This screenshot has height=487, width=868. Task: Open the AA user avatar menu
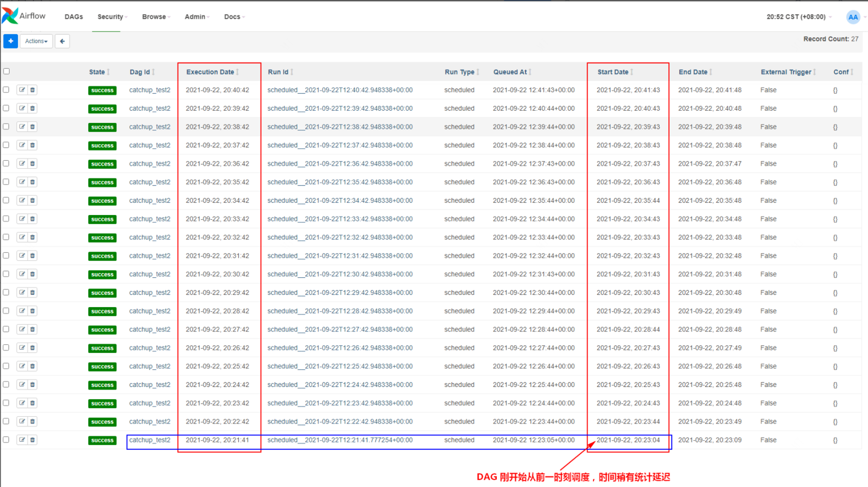pyautogui.click(x=853, y=17)
